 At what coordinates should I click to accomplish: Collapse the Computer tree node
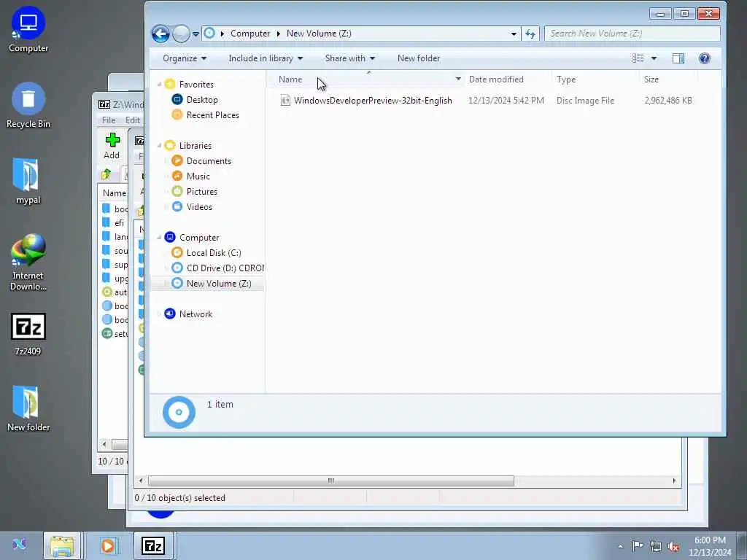(159, 238)
